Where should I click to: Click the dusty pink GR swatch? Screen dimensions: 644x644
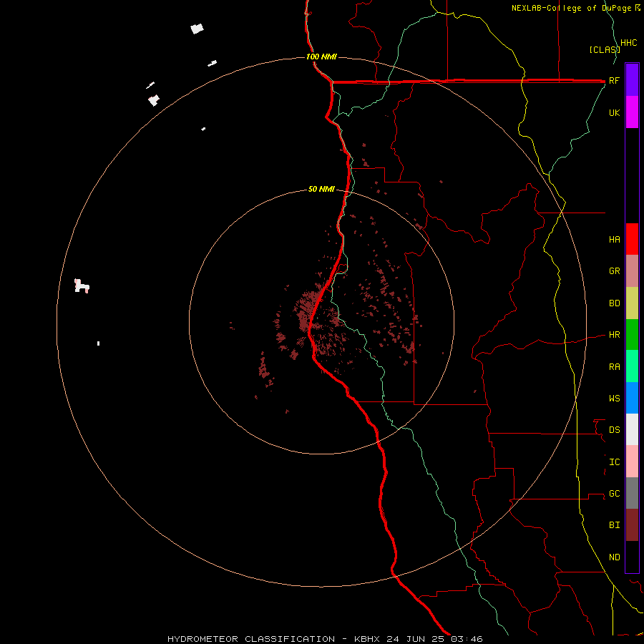pyautogui.click(x=632, y=271)
